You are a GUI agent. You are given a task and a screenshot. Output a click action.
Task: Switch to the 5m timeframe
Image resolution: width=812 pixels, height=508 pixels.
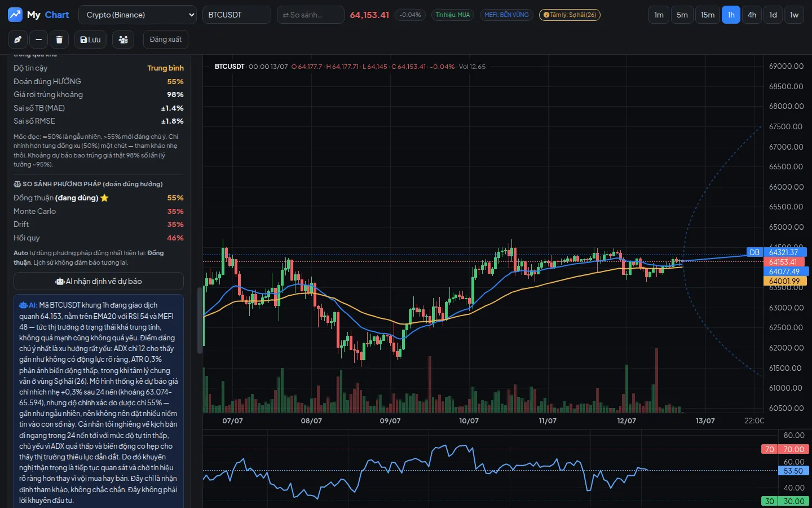click(682, 15)
